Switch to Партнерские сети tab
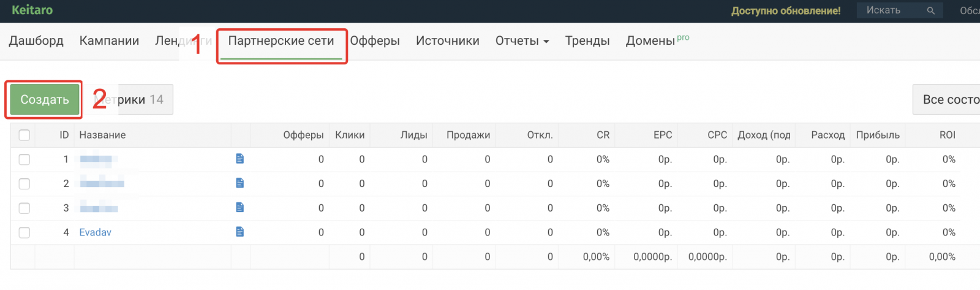Viewport: 980px width, 290px height. click(281, 41)
